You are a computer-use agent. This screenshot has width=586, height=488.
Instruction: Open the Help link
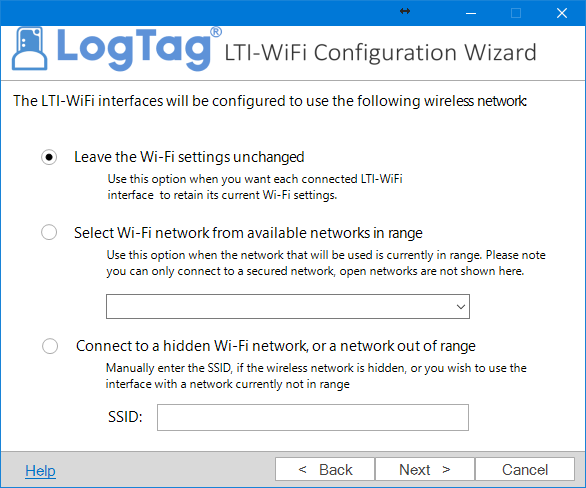click(x=40, y=470)
